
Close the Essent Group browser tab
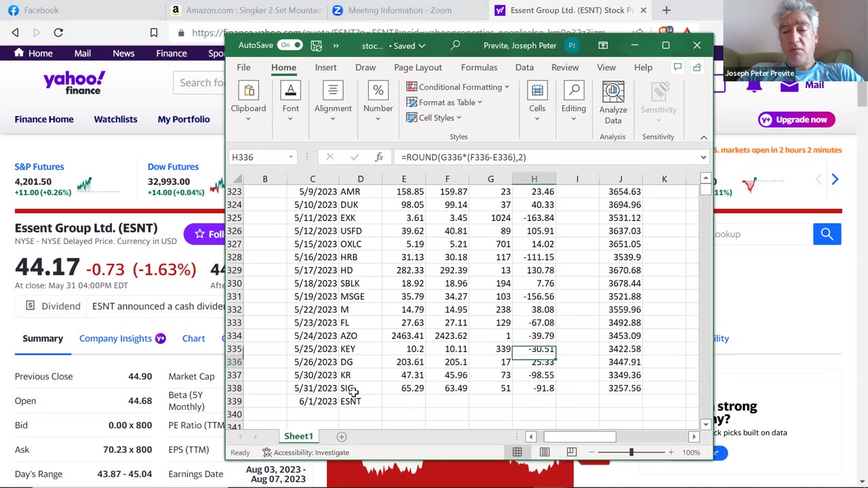(644, 10)
